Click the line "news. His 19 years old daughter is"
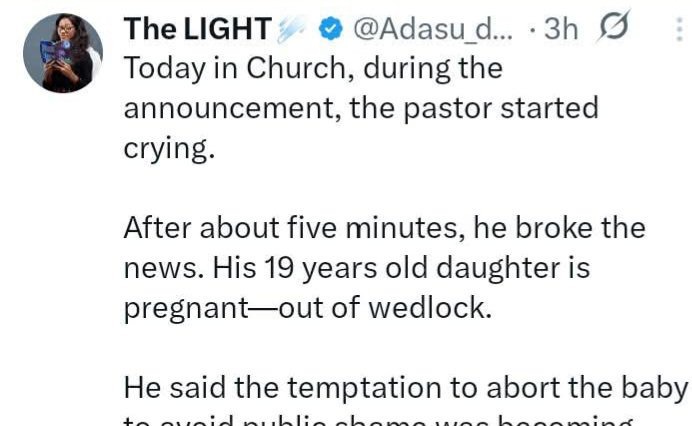 (357, 268)
